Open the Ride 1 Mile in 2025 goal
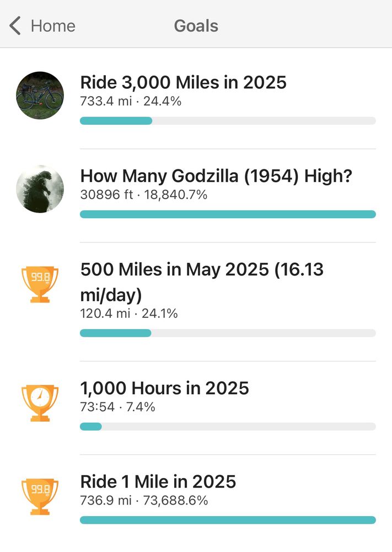This screenshot has height=552, width=392. coord(158,481)
